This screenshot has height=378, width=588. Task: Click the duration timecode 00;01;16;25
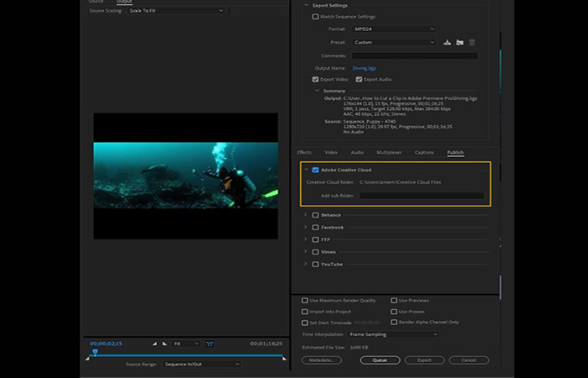tap(266, 344)
